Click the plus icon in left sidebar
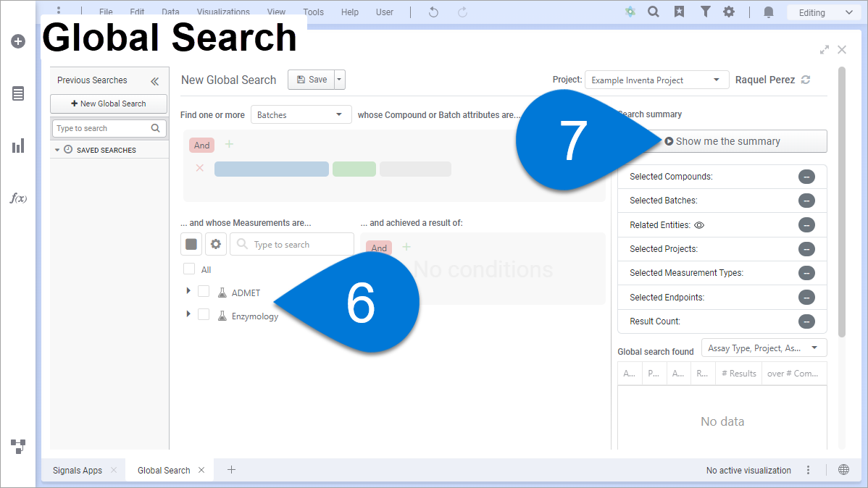Viewport: 868px width, 488px height. [17, 41]
